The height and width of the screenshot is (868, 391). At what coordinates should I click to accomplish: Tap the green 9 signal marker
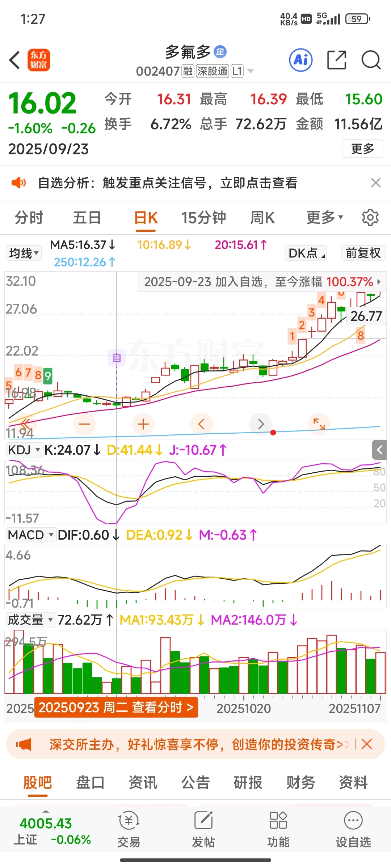click(x=48, y=376)
